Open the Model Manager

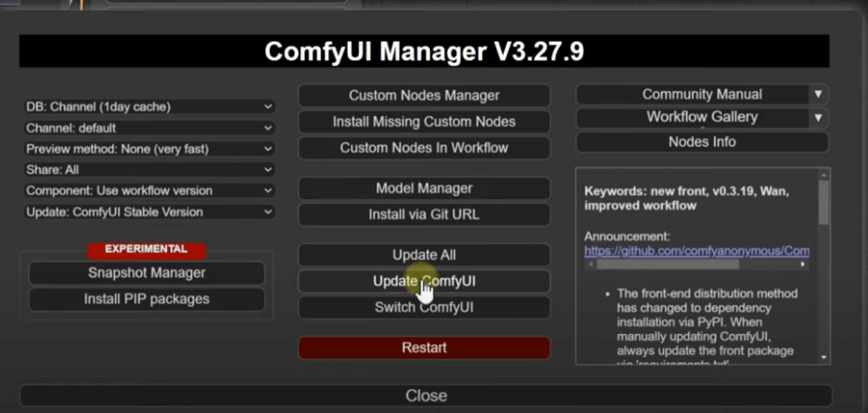(x=424, y=188)
